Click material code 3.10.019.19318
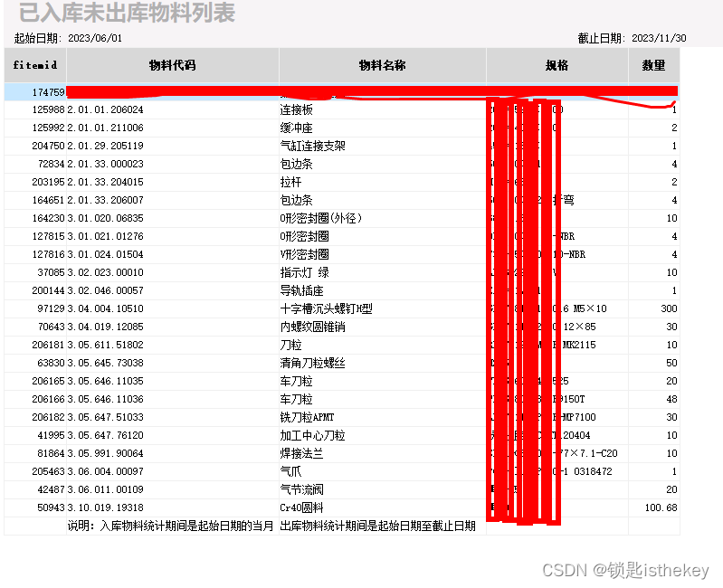The image size is (723, 588). click(105, 507)
